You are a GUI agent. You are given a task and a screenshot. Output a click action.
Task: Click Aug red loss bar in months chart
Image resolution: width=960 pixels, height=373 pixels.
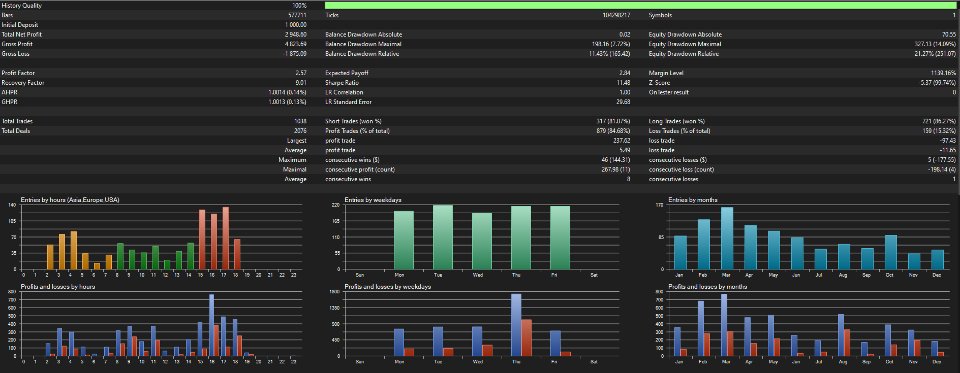[848, 342]
